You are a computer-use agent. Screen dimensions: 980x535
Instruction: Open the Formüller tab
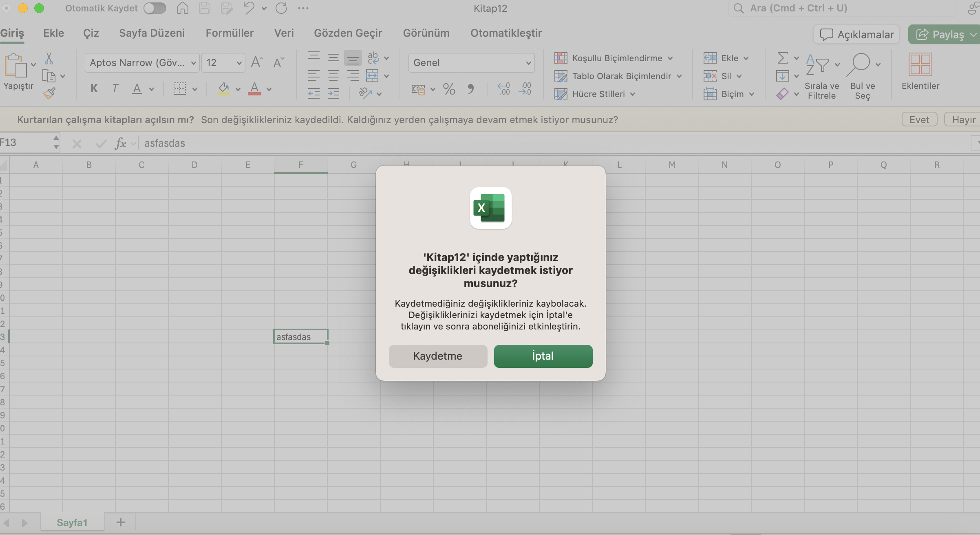point(230,33)
